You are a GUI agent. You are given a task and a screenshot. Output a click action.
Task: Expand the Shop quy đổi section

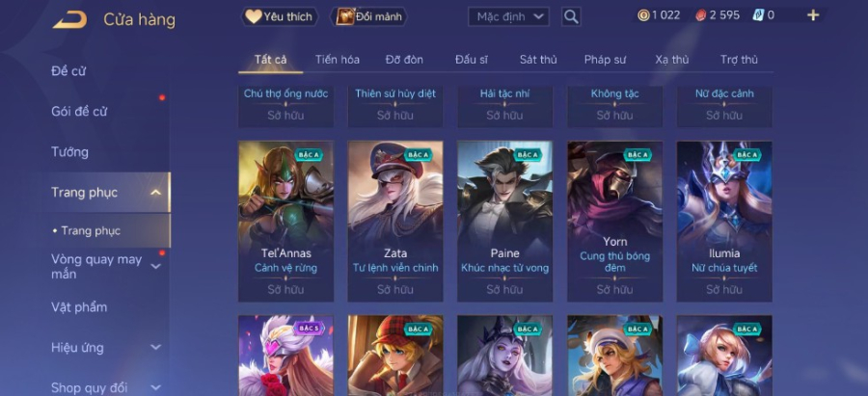click(x=156, y=387)
